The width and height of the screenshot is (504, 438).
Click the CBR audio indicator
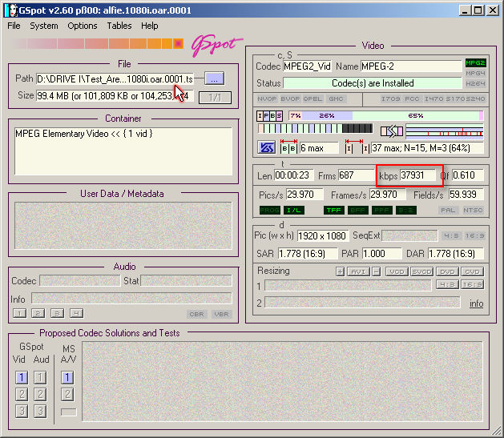pos(196,314)
